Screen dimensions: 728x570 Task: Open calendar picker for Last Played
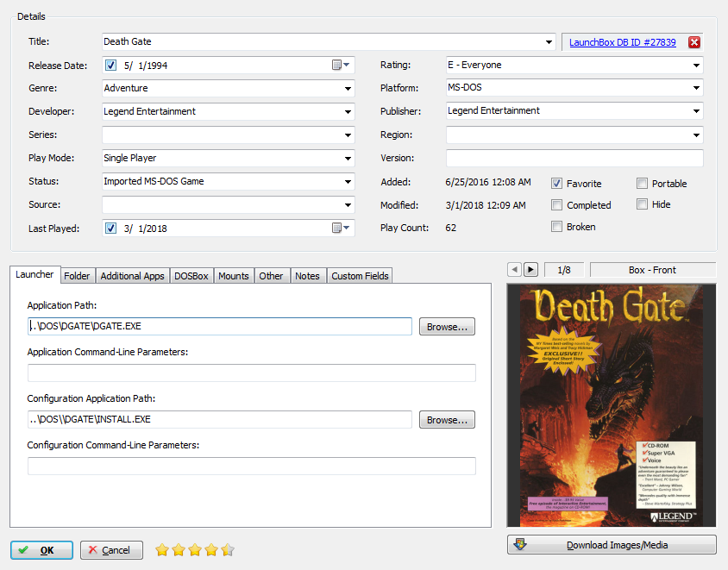341,228
